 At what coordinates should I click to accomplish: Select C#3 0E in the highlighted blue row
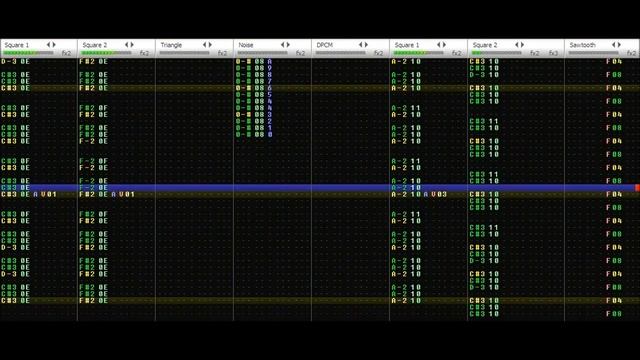point(16,188)
